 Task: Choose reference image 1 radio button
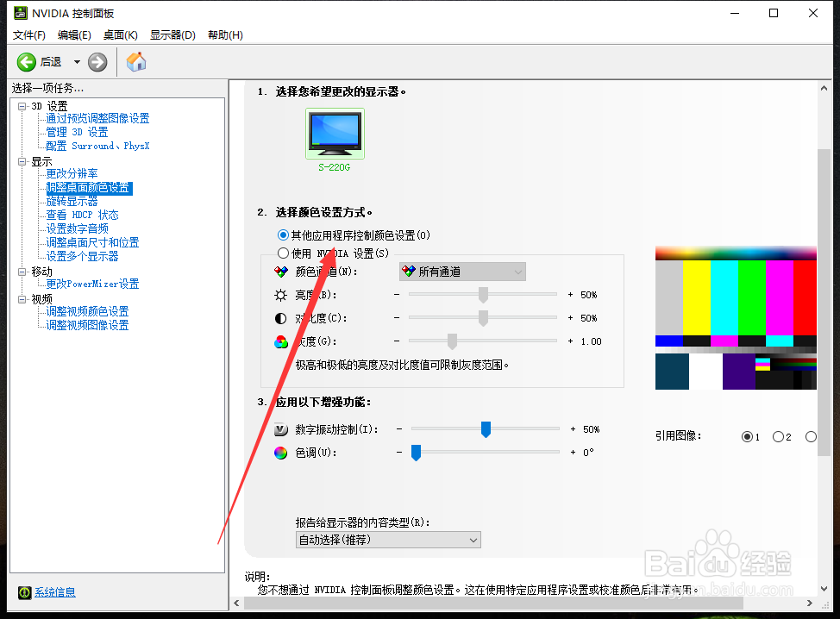(x=747, y=437)
